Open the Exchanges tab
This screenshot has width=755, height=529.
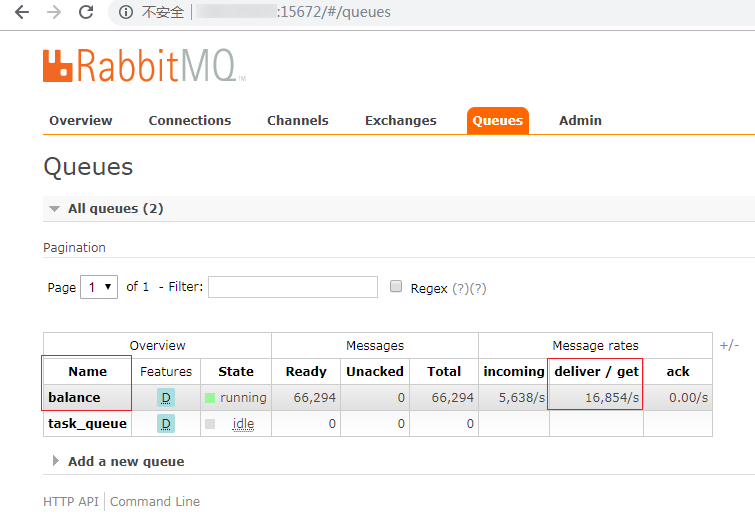[x=401, y=120]
